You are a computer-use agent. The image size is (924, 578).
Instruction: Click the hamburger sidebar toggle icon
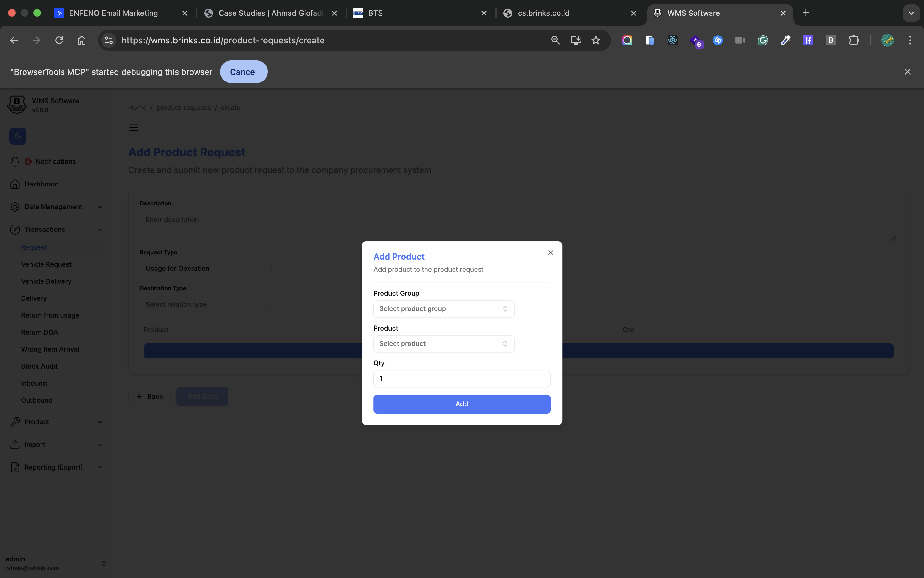(x=134, y=128)
